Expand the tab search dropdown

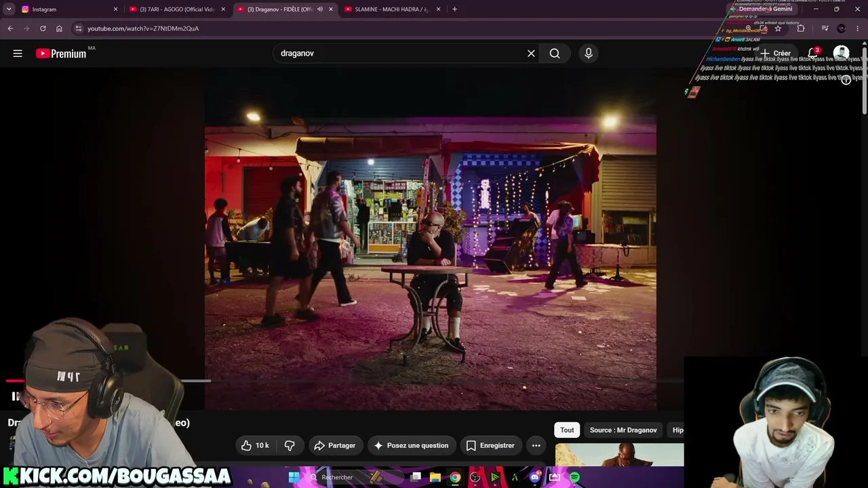(9, 9)
